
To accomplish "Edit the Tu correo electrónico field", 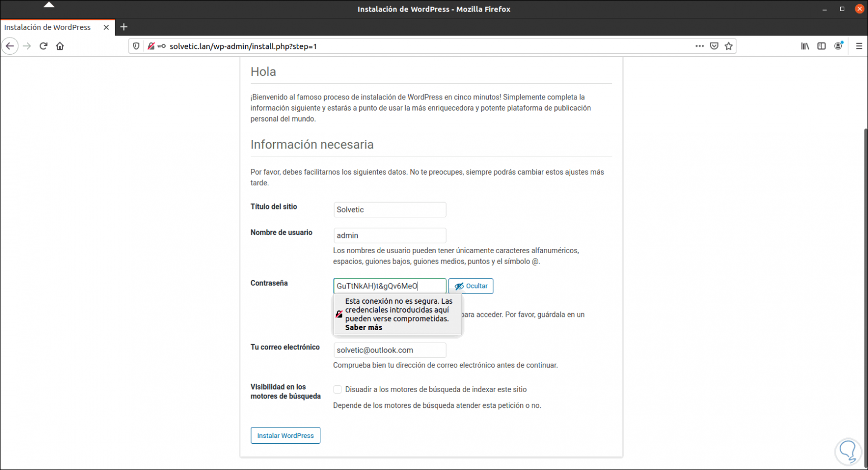I will tap(390, 350).
